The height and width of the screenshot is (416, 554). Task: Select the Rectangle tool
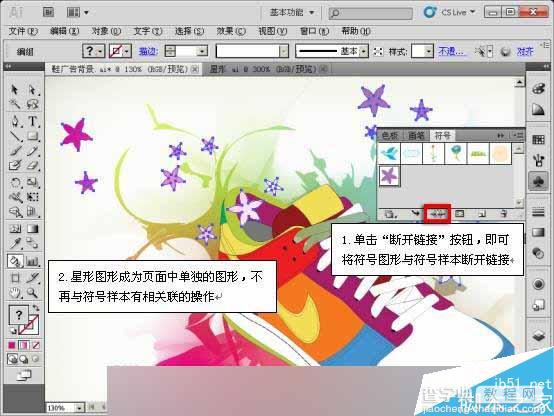(x=32, y=136)
